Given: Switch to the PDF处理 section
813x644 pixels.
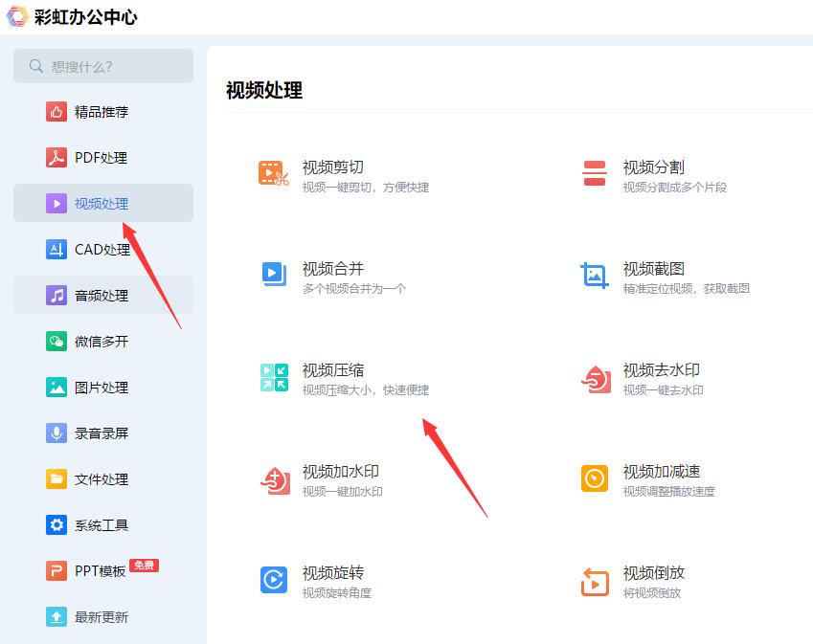Looking at the screenshot, I should 102,157.
